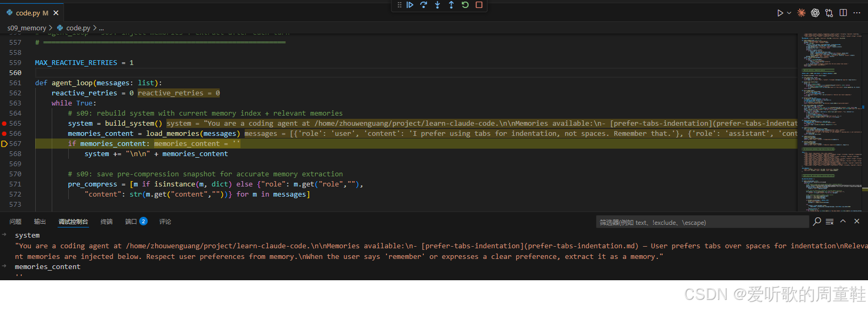Split the editor to the right
The width and height of the screenshot is (868, 309).
point(843,13)
